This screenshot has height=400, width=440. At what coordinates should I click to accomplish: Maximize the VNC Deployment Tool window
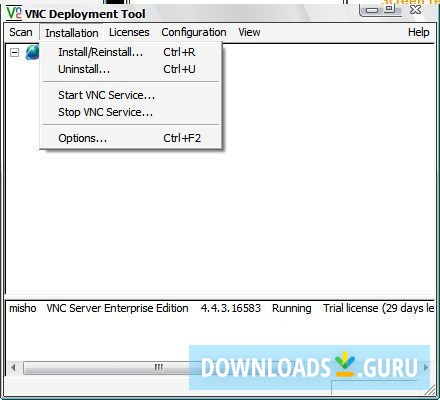coord(390,9)
